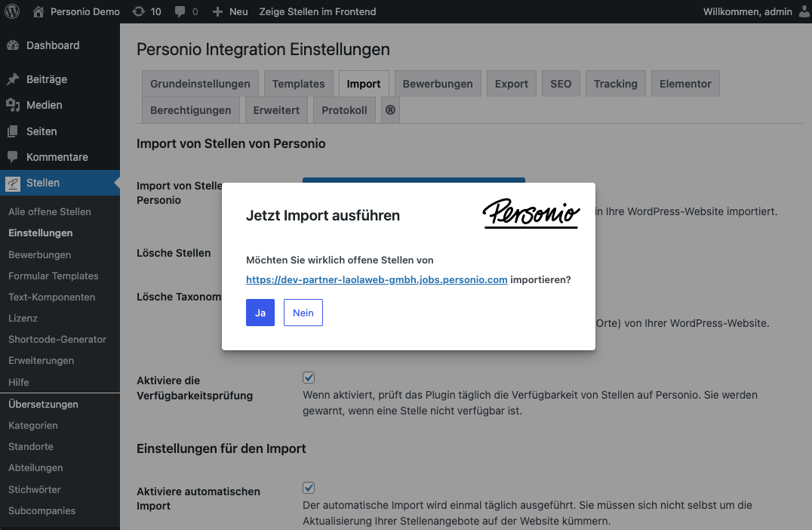Toggle the Verfügbarkeitsprüfung checkbox
Viewport: 812px width, 530px height.
coord(309,377)
